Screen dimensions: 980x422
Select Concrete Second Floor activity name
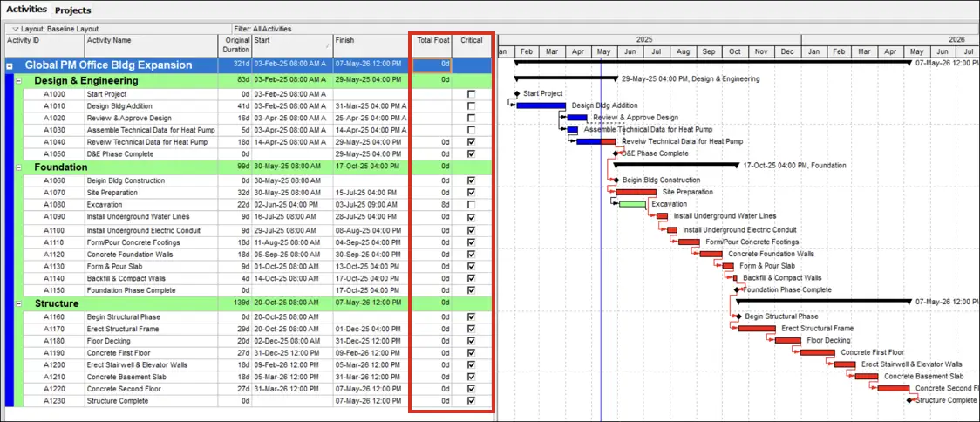(x=125, y=389)
